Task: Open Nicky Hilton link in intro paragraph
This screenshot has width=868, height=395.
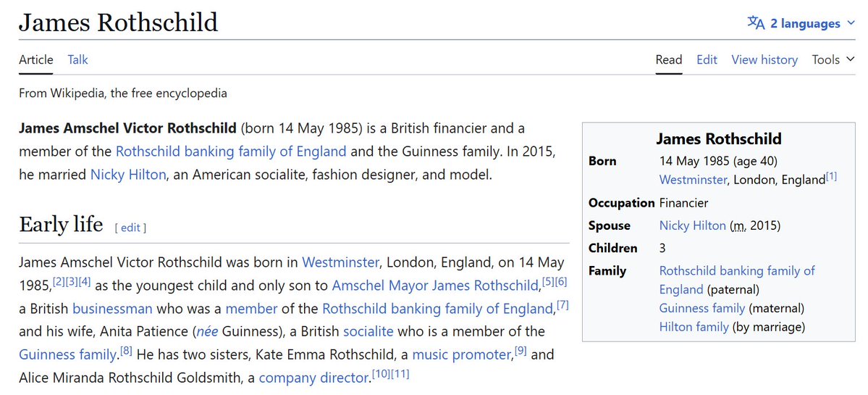Action: click(x=127, y=175)
